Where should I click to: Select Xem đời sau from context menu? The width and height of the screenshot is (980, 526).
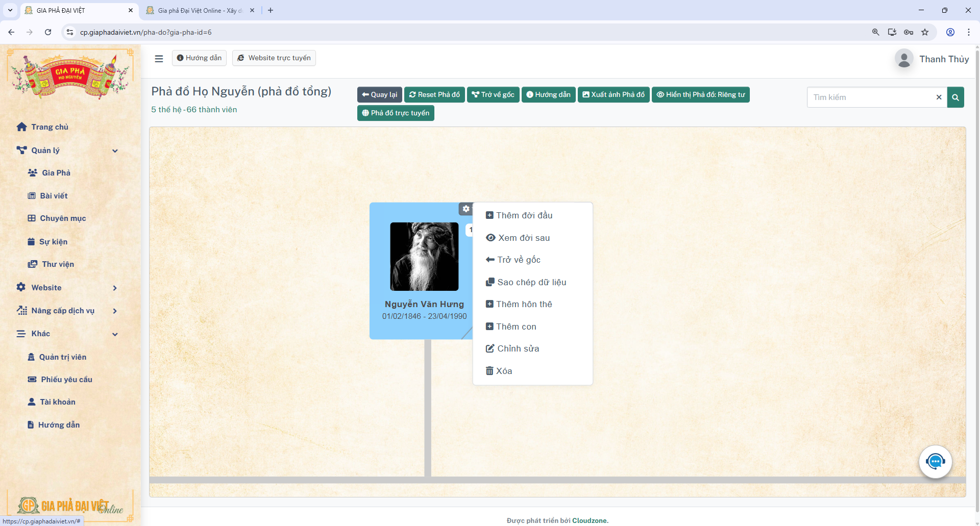tap(524, 238)
